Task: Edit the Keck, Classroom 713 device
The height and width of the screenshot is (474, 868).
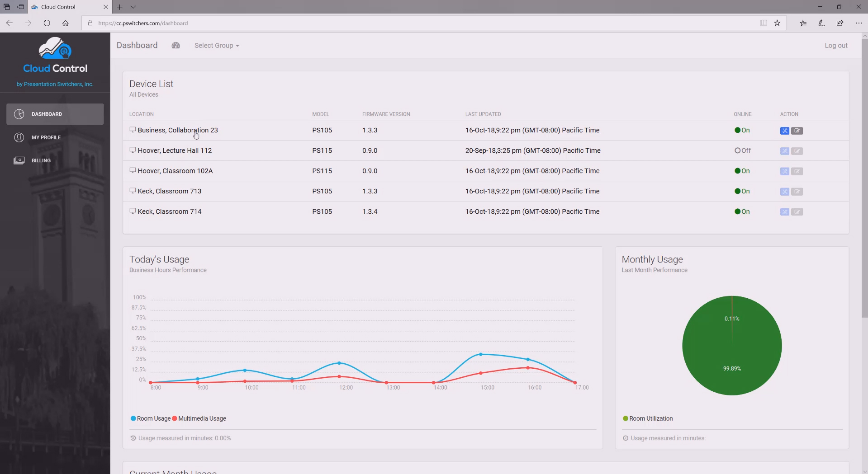Action: coord(797,192)
